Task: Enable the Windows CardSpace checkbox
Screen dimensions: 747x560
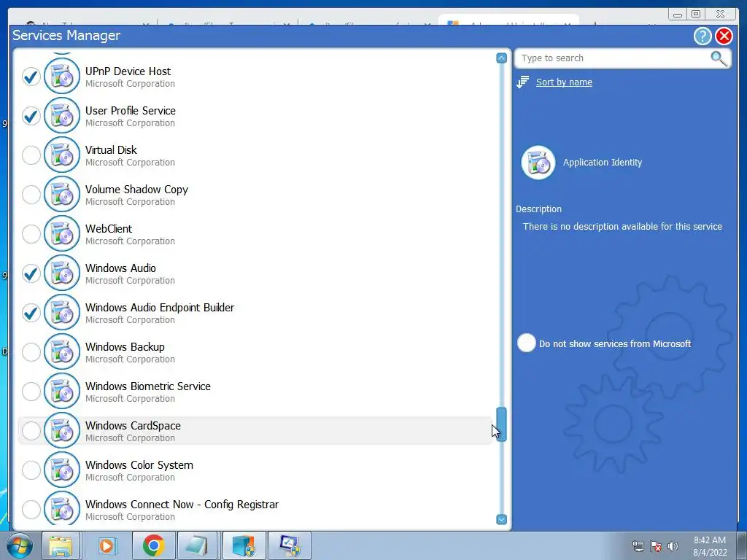Action: click(31, 431)
